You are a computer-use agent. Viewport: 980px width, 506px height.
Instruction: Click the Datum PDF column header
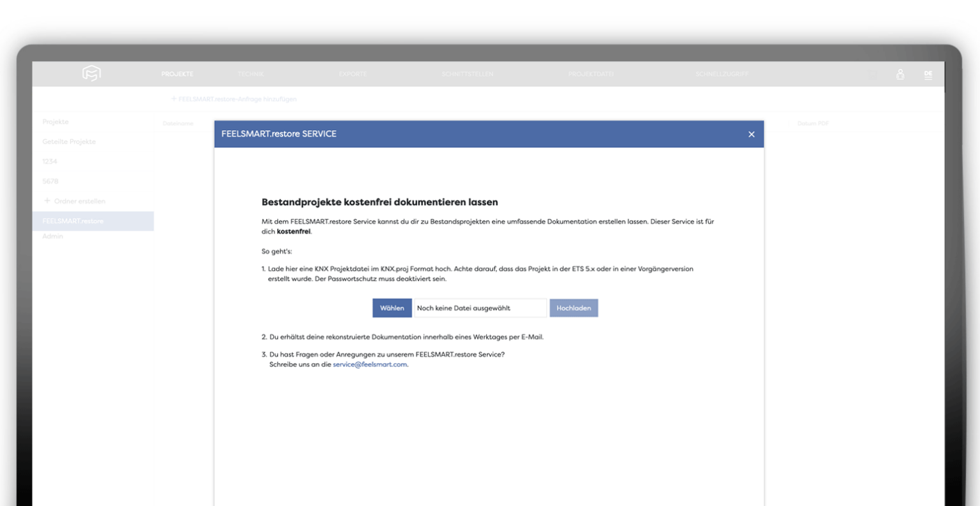click(813, 124)
